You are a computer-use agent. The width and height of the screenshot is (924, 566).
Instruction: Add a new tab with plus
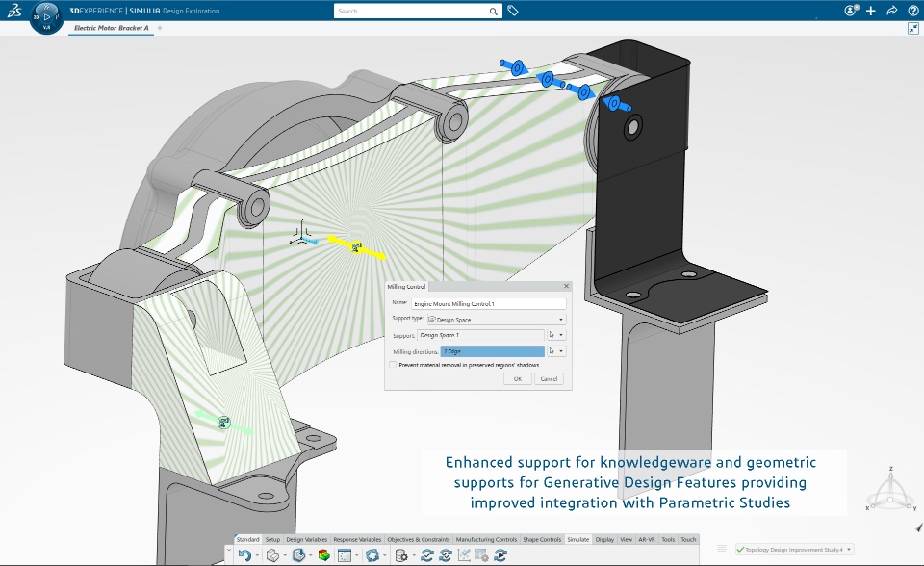point(160,28)
